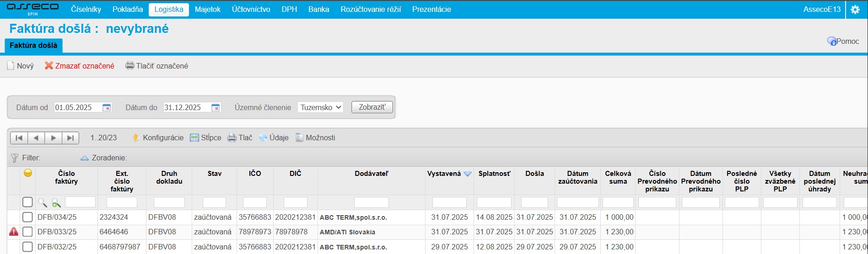Viewport: 868px width, 254px height.
Task: Open the Stĺpce columns settings
Action: point(205,138)
